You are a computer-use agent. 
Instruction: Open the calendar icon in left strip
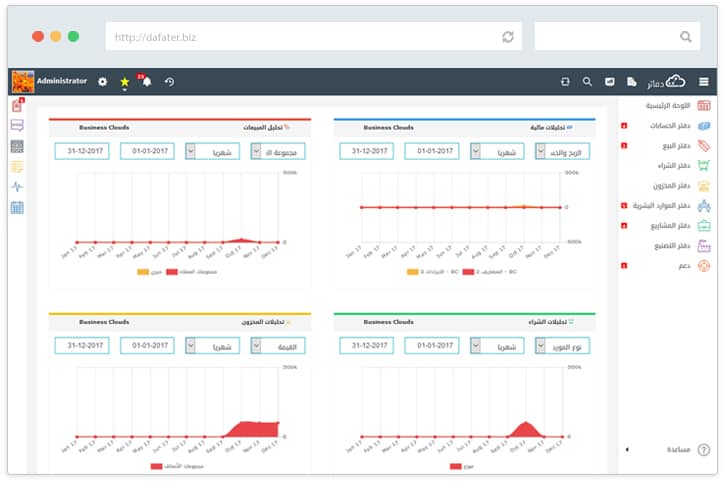(x=17, y=208)
